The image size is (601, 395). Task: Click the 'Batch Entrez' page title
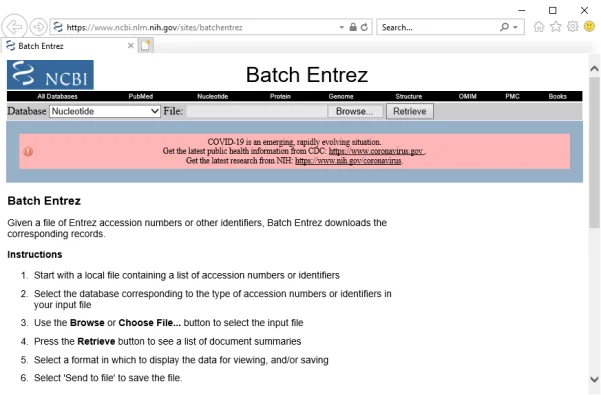tap(307, 75)
